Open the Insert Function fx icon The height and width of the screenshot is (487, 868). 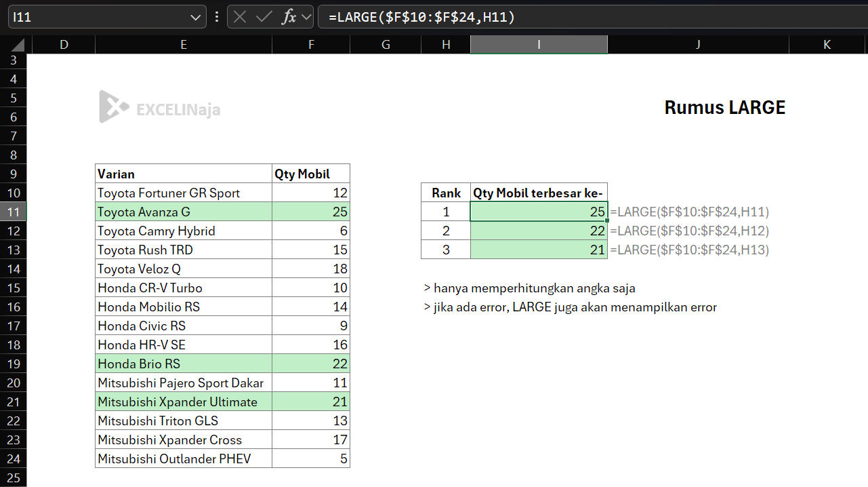pyautogui.click(x=289, y=17)
